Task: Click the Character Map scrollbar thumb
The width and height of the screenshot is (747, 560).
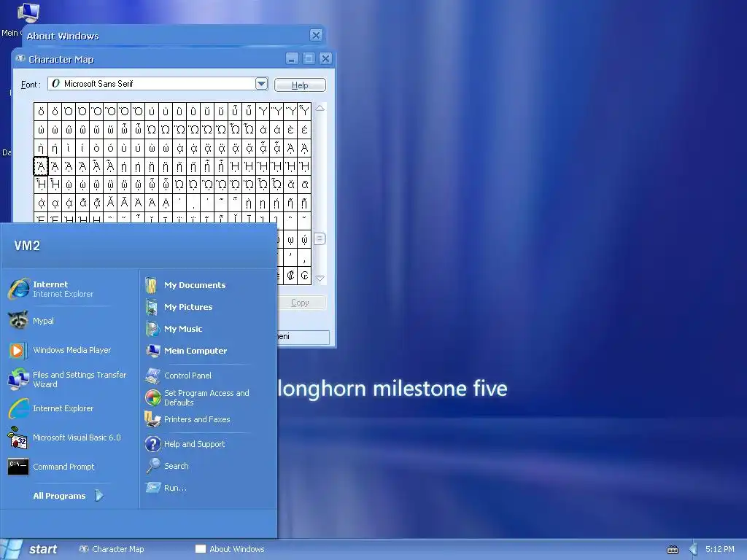Action: (320, 239)
